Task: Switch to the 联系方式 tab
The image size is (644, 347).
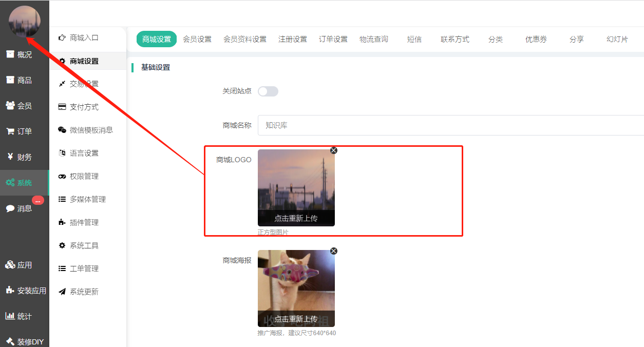Action: click(455, 39)
